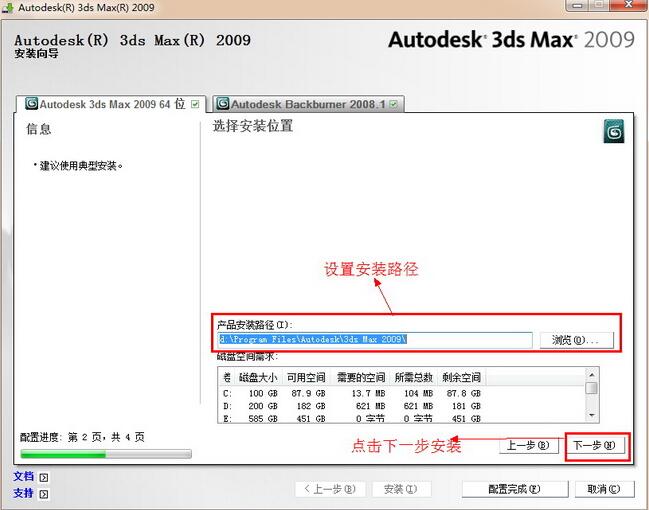Click the 选择安装位置 heading
The height and width of the screenshot is (510, 649).
(x=253, y=126)
